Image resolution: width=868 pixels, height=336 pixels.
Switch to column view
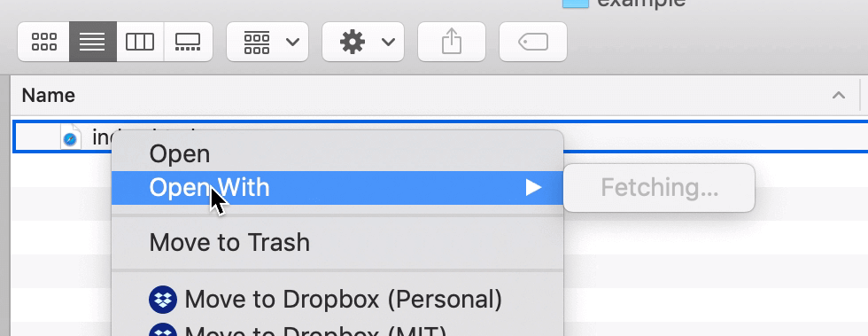pyautogui.click(x=140, y=42)
